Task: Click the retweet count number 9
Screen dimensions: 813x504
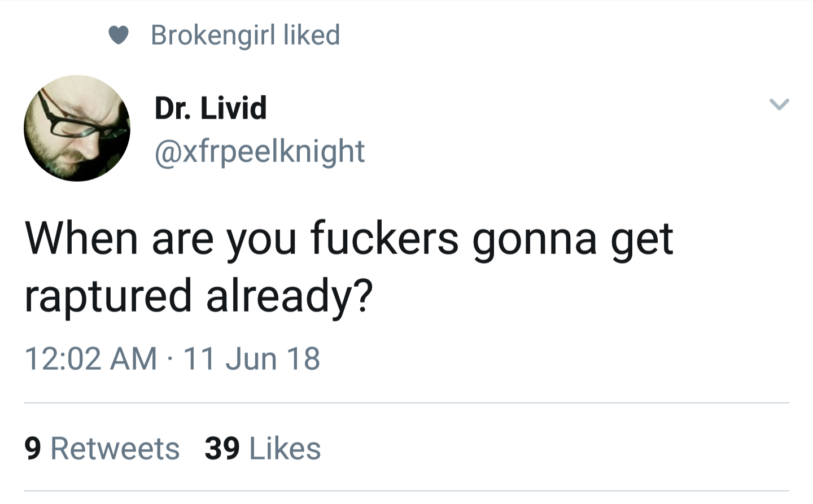Action: point(33,449)
